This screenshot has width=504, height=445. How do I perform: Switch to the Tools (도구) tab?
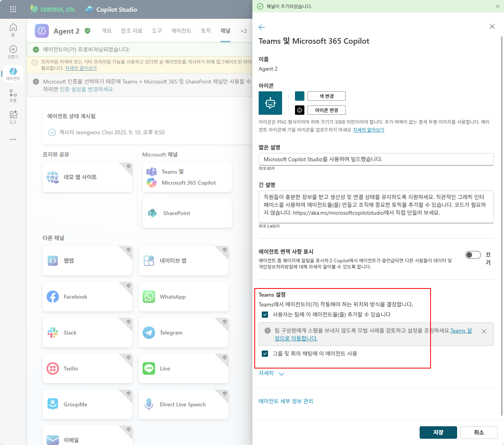[157, 31]
